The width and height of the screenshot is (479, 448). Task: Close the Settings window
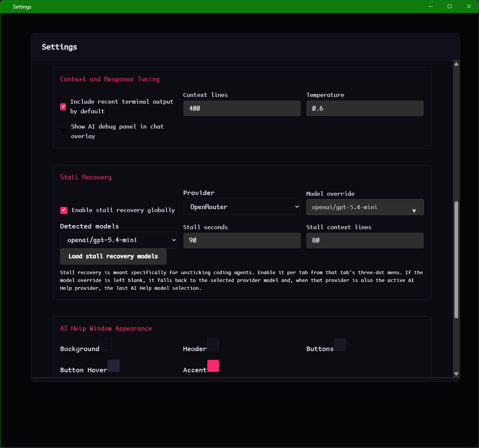(x=469, y=6)
